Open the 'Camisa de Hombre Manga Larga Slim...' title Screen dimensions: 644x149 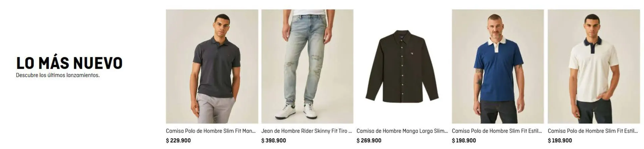(x=402, y=131)
